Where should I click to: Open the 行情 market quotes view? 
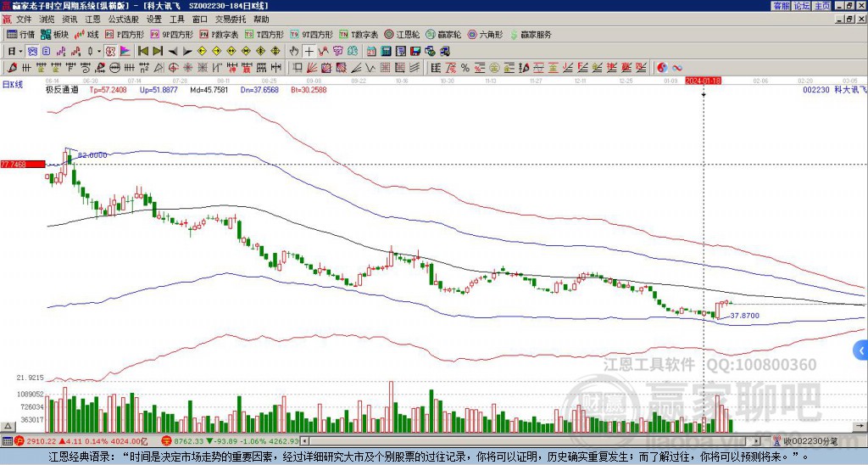pyautogui.click(x=21, y=35)
